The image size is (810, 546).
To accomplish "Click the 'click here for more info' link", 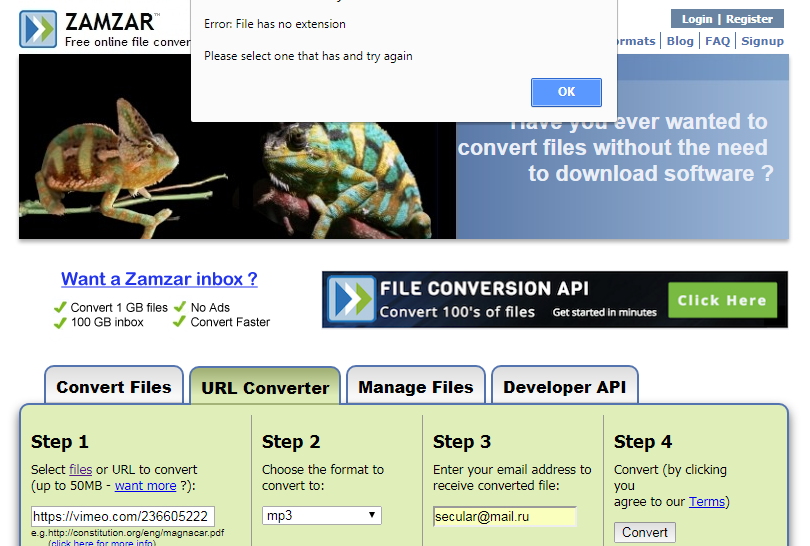I will 102,542.
